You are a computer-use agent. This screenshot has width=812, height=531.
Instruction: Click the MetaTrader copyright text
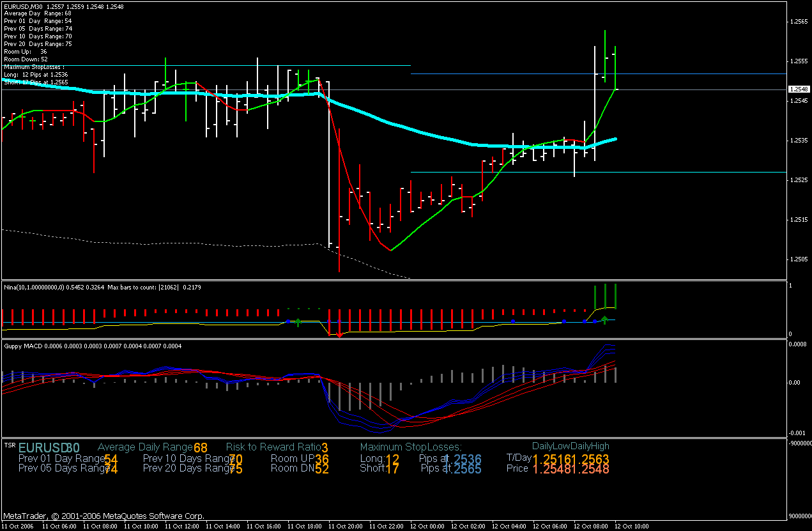103,516
